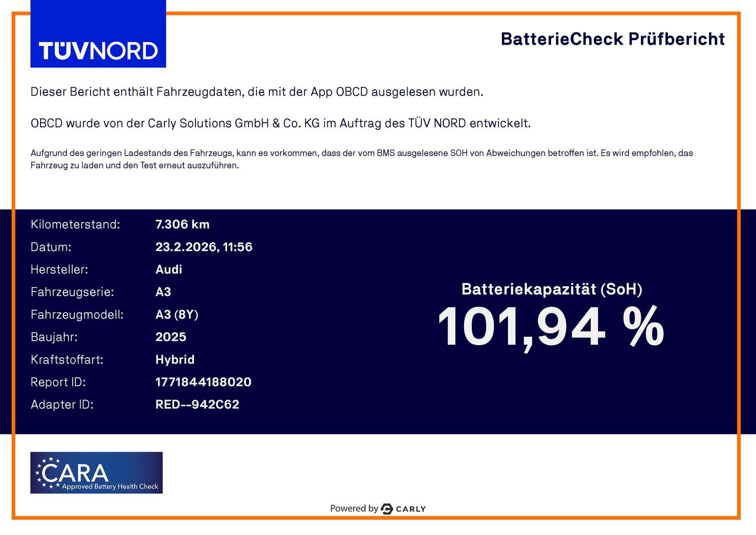
Task: Click the Powered by Carly link
Action: click(377, 508)
